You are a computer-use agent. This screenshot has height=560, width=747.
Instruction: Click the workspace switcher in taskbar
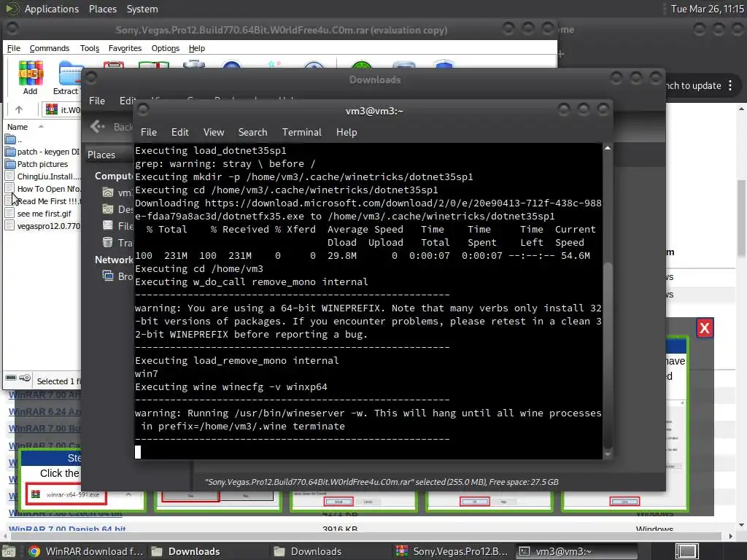pos(686,551)
